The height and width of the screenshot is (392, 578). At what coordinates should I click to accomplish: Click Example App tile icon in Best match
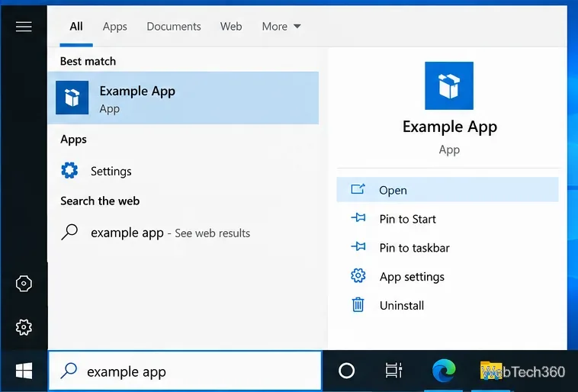coord(72,98)
